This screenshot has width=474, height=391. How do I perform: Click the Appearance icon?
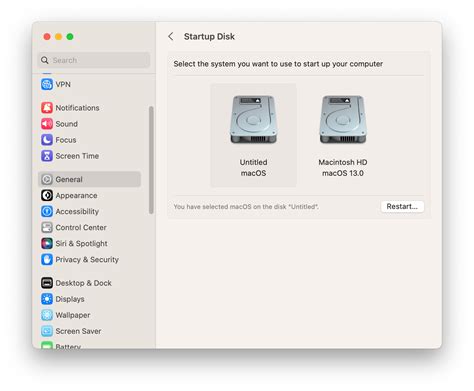47,195
